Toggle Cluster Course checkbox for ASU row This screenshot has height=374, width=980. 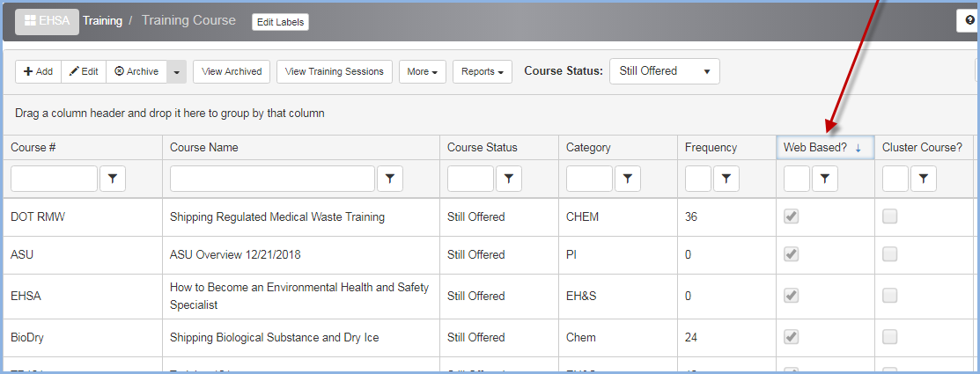pyautogui.click(x=890, y=254)
